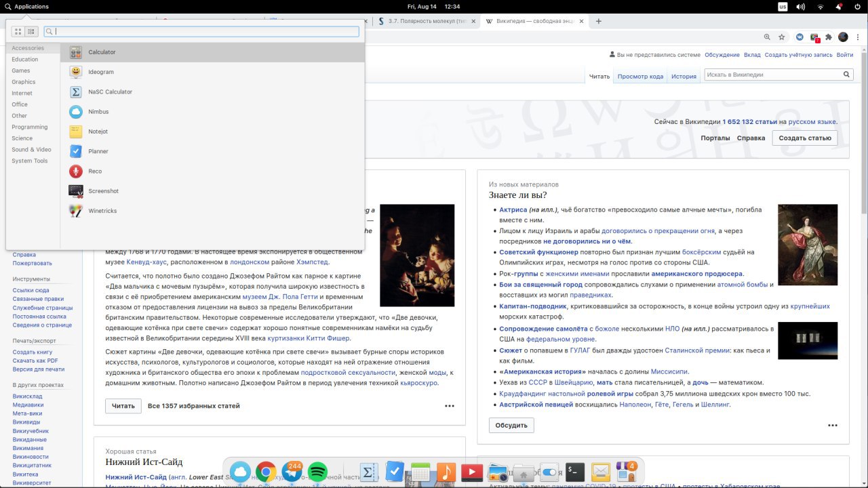868x488 pixels.
Task: Open the featured article's three-dot options
Action: point(450,406)
